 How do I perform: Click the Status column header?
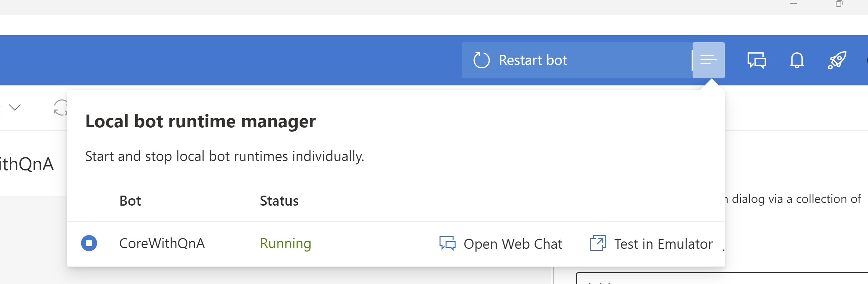(x=279, y=200)
